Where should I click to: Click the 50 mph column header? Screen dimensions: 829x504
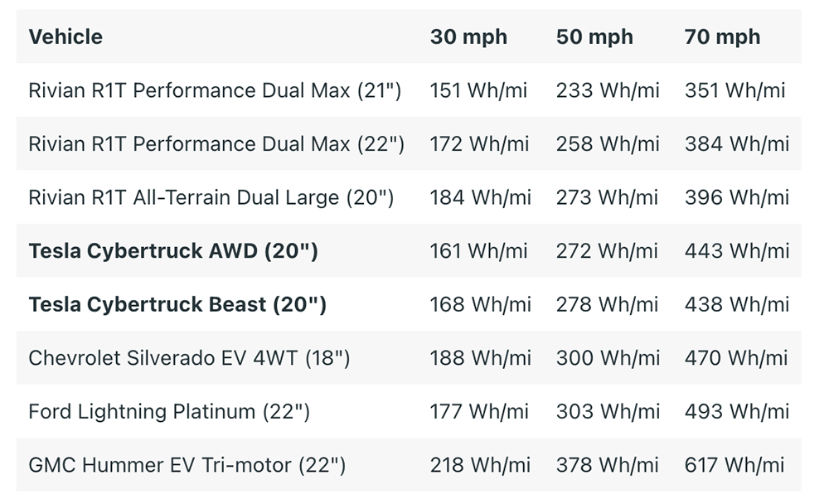[x=594, y=37]
